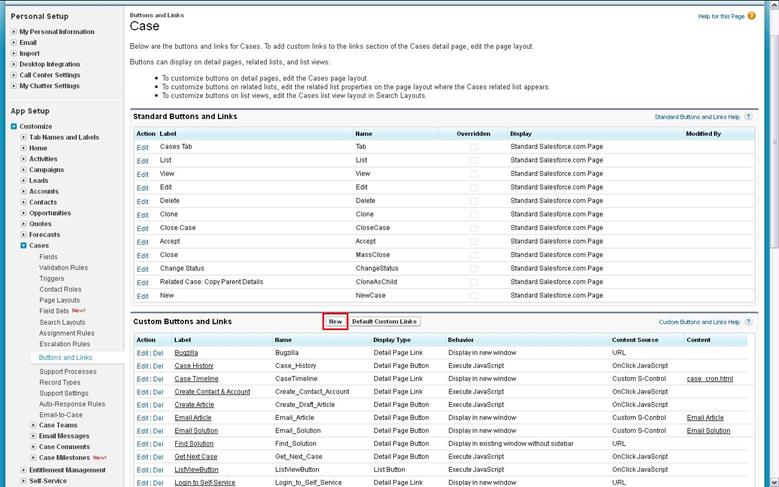Toggle the Overridden checkbox for Delete row

click(x=473, y=200)
